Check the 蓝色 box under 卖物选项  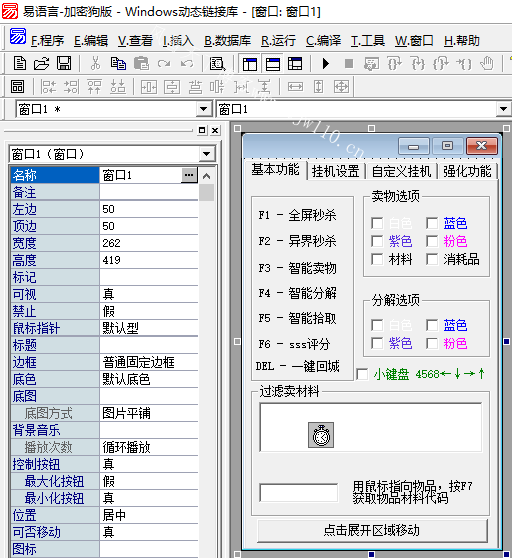432,223
